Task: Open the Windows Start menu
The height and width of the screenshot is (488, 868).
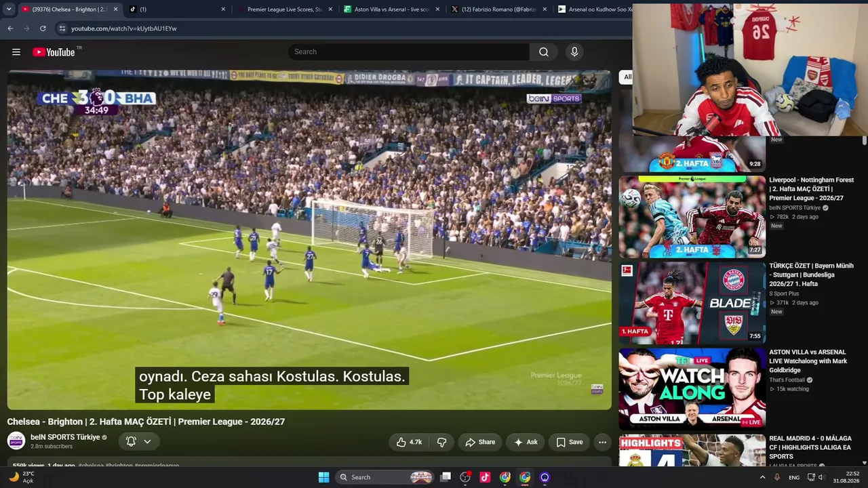Action: click(323, 477)
